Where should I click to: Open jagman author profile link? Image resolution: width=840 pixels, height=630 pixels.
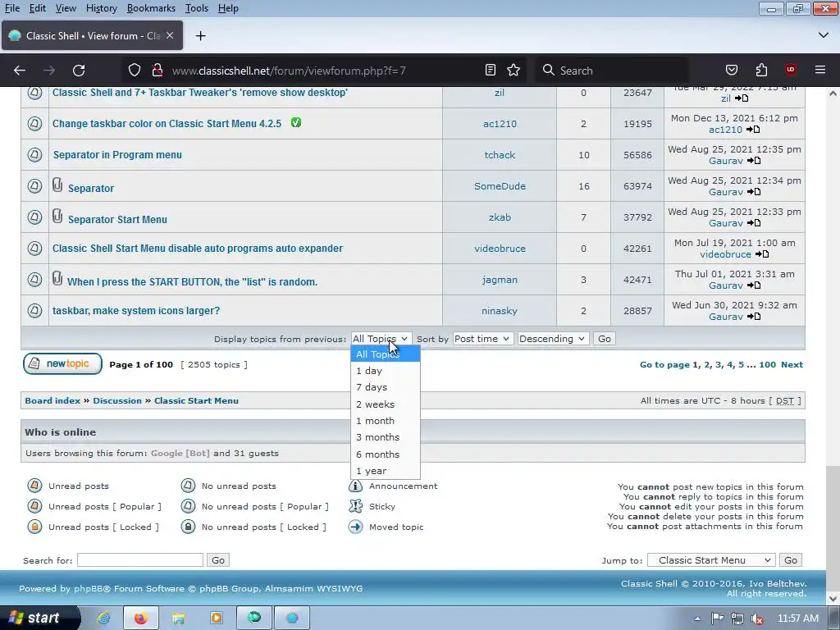point(500,280)
